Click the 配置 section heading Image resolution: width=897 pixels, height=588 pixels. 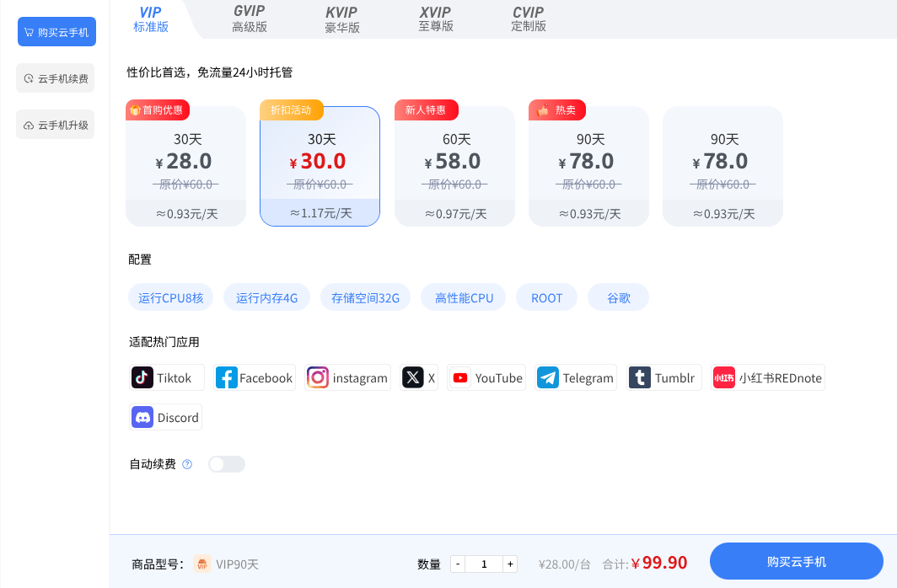click(x=140, y=259)
